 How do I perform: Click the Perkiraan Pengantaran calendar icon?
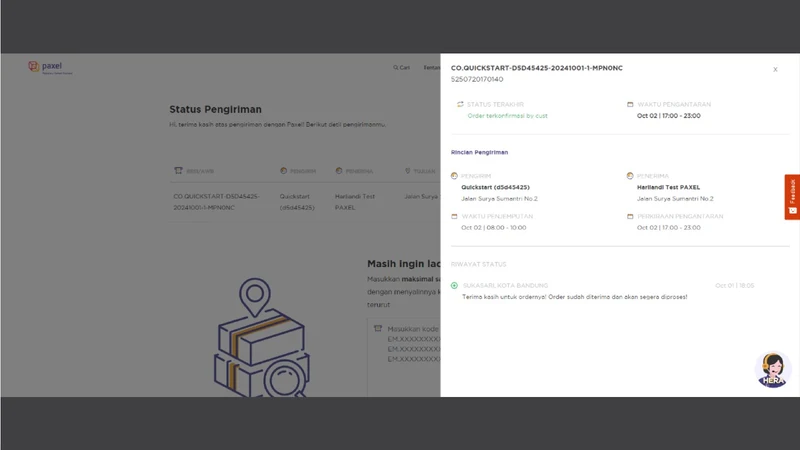pos(630,216)
